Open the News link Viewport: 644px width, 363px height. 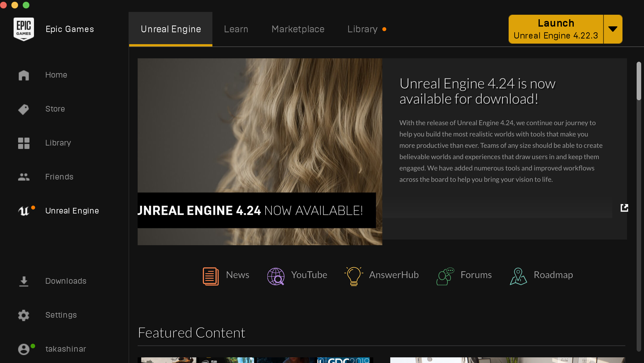pos(226,275)
